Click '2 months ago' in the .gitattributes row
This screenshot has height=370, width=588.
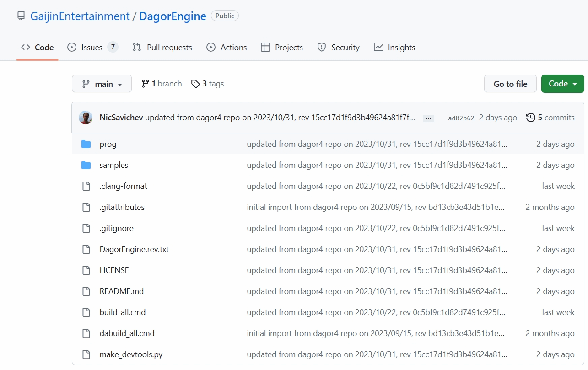tap(550, 207)
